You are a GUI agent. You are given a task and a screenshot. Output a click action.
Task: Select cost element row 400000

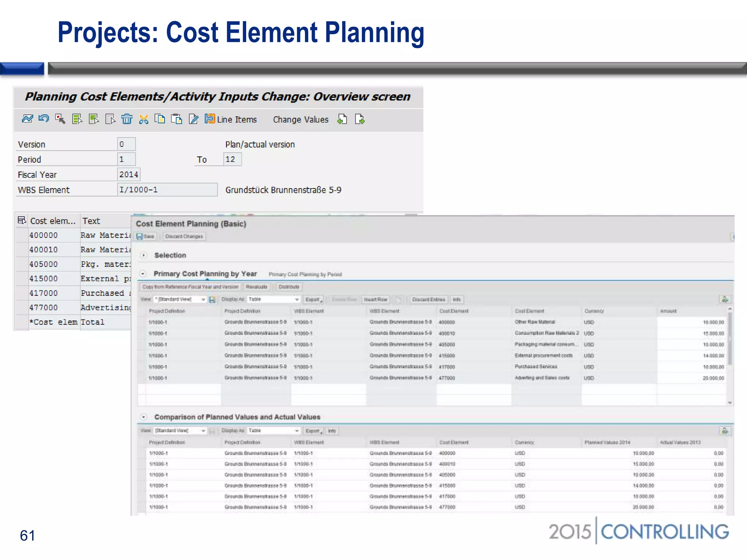(22, 235)
